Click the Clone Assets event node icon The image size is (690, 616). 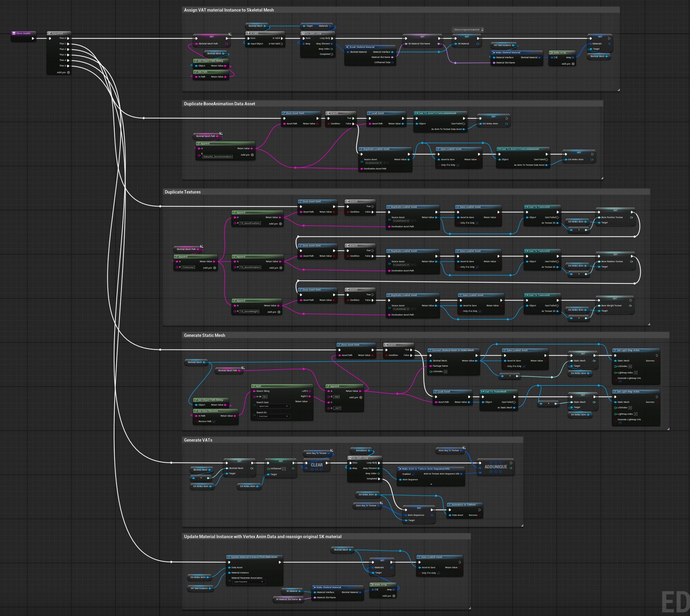tap(14, 33)
